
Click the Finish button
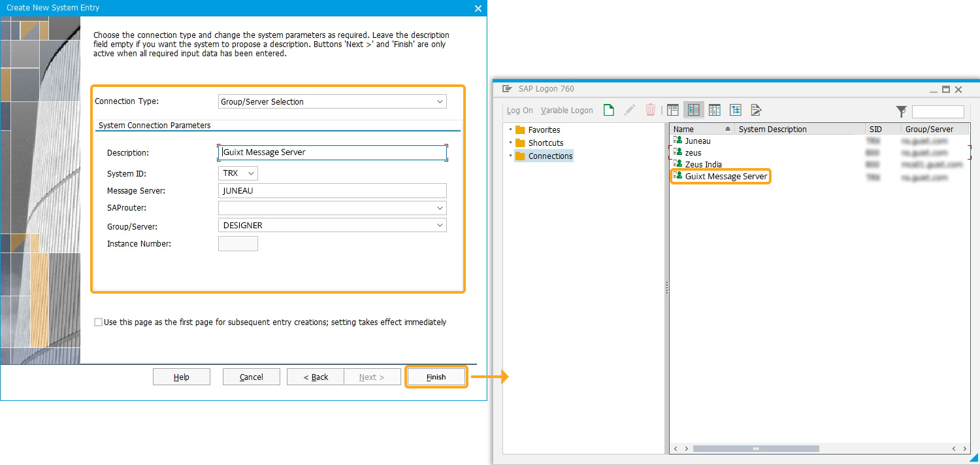click(x=436, y=377)
